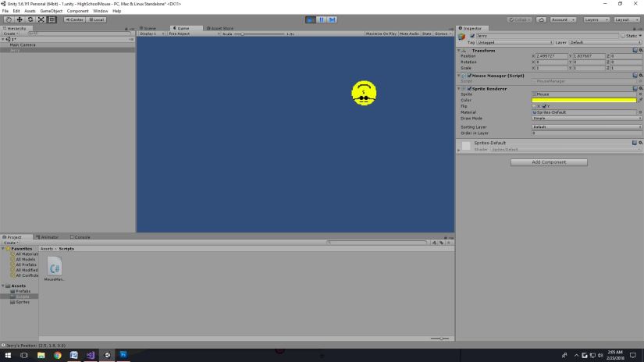
Task: Pause the running game
Action: (x=322, y=20)
